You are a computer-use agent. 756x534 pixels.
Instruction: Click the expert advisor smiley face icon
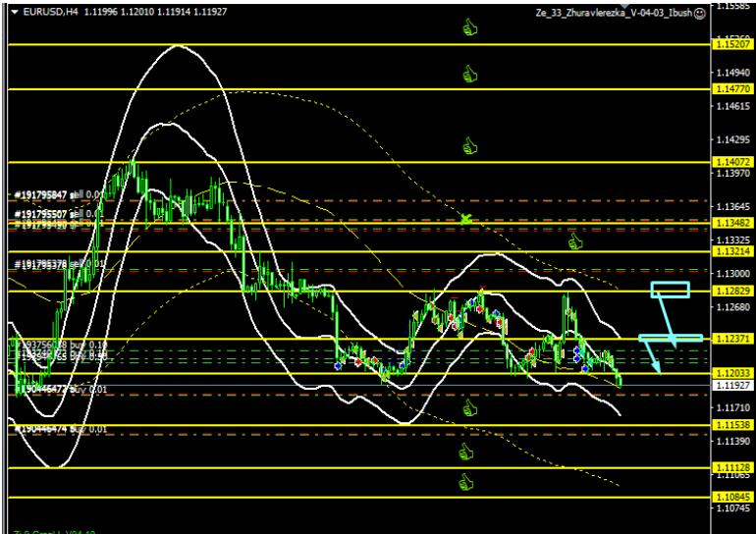[700, 14]
